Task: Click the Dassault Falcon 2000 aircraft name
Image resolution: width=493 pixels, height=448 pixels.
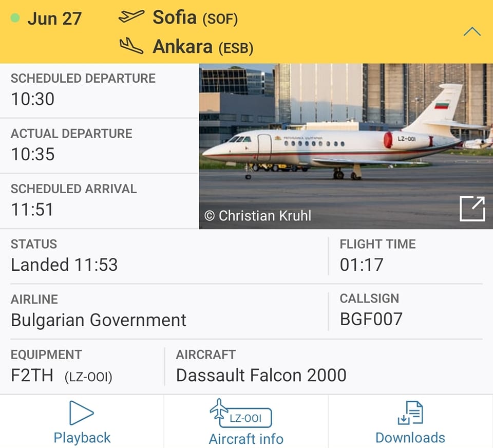Action: coord(261,376)
